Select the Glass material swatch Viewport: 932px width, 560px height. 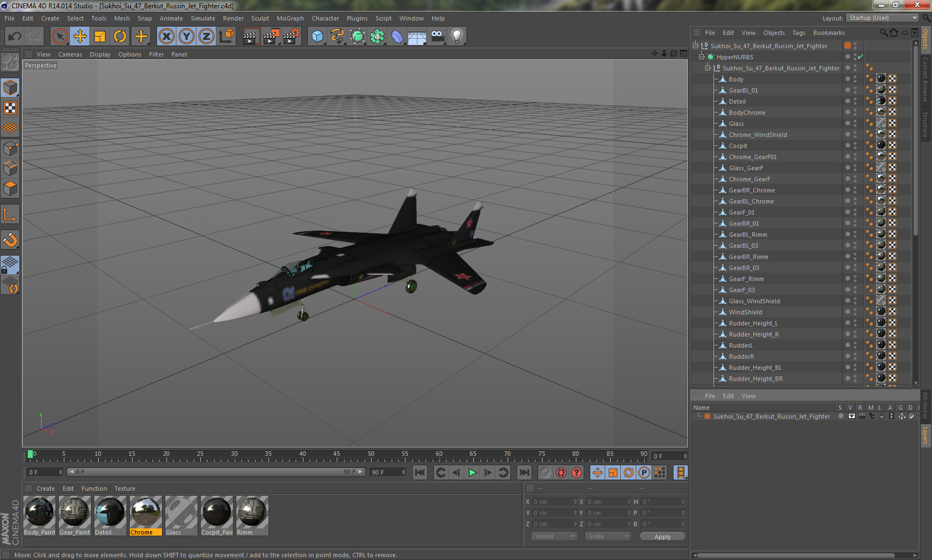pos(181,516)
